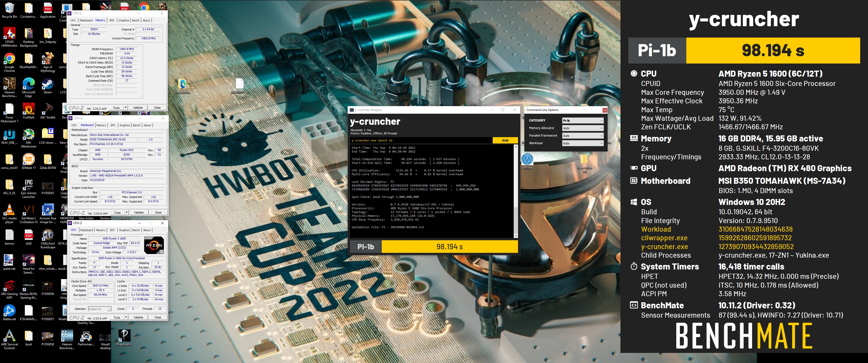
Task: Expand the Parallel Framework dropdown
Action: pyautogui.click(x=583, y=136)
